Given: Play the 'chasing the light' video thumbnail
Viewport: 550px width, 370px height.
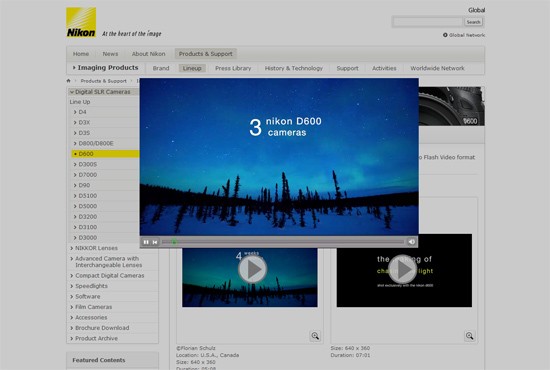Looking at the screenshot, I should click(403, 269).
